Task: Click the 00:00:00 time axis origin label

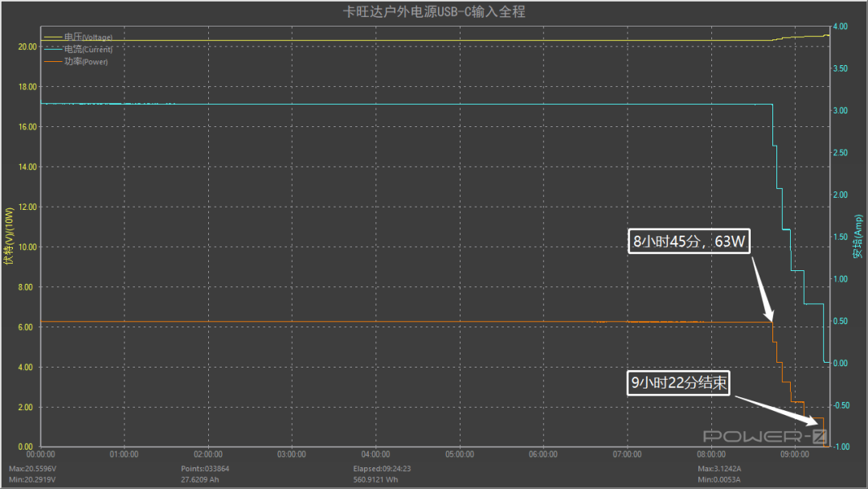Action: [41, 454]
